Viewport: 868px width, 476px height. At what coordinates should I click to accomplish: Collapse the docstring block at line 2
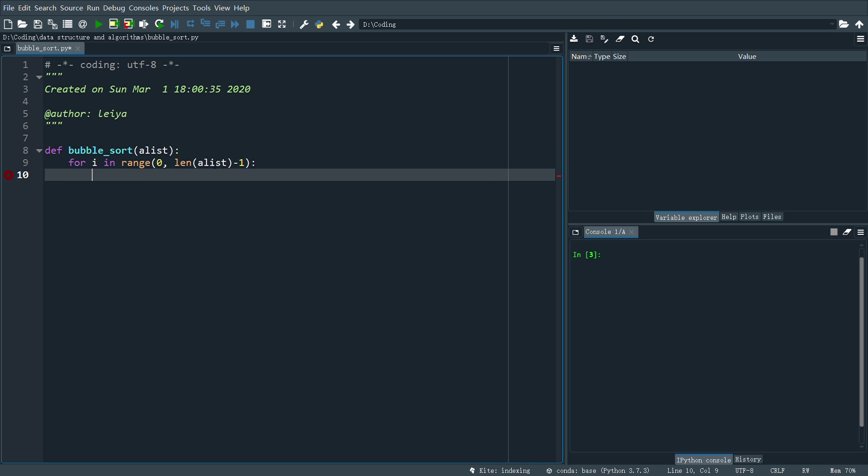coord(39,77)
